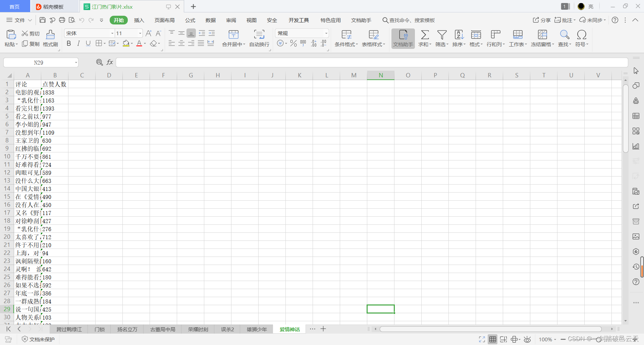Click the Format Painter (格式刷) icon
Viewport: 644px width, 345px height.
tap(50, 34)
